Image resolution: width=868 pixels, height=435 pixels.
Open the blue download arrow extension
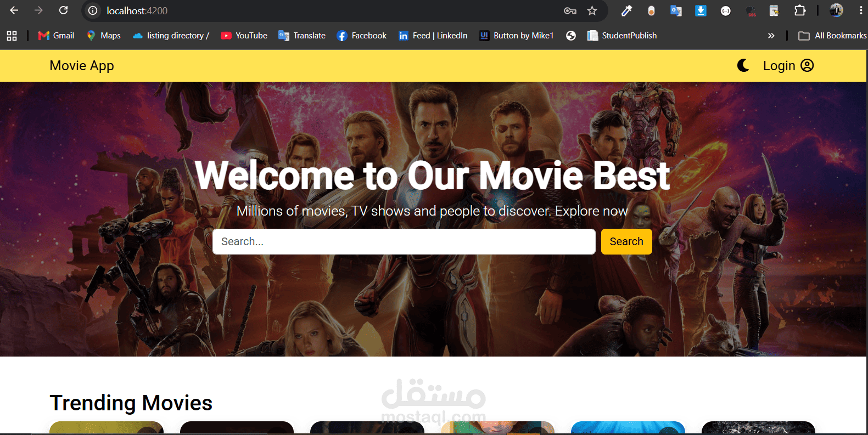pos(701,10)
